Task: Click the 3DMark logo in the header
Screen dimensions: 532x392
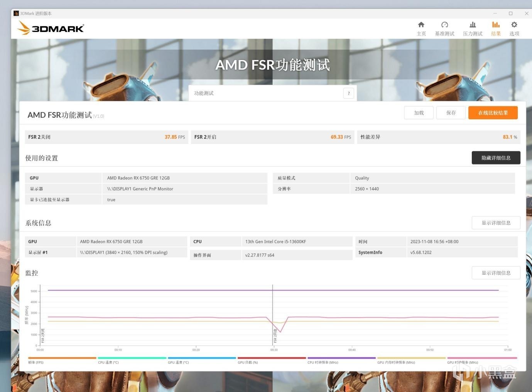Action: [x=51, y=28]
